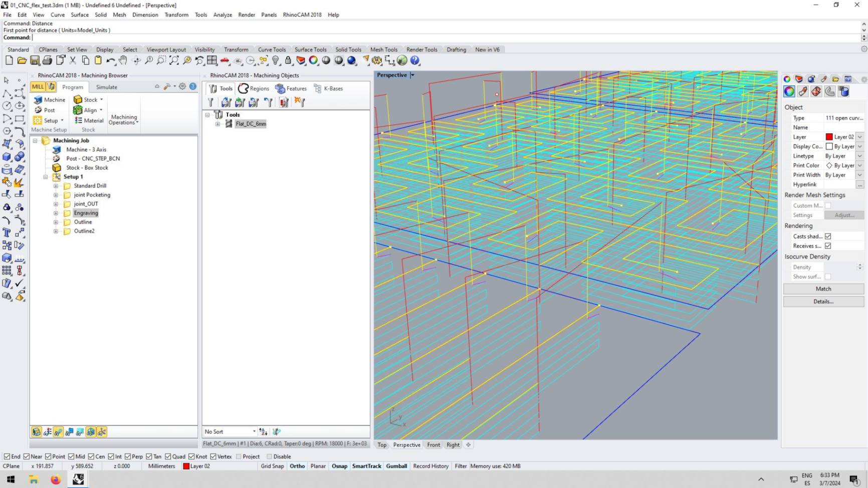Expand the joint Pocketing folder
The image size is (868, 488).
click(56, 195)
